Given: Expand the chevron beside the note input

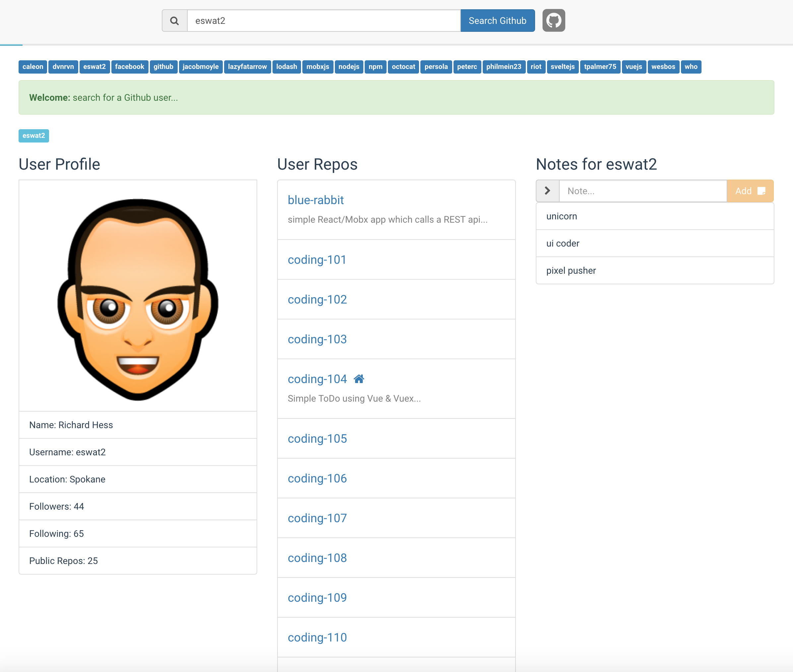Looking at the screenshot, I should pyautogui.click(x=547, y=191).
